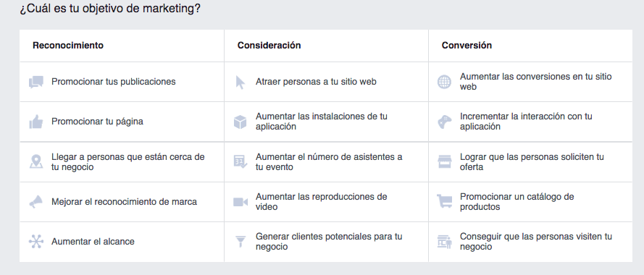This screenshot has width=644, height=275.
Task: Click the Conversión column header
Action: pyautogui.click(x=467, y=46)
